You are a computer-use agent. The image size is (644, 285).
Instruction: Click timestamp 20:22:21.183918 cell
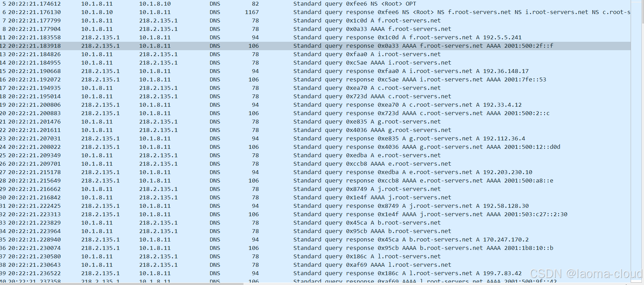pos(34,46)
